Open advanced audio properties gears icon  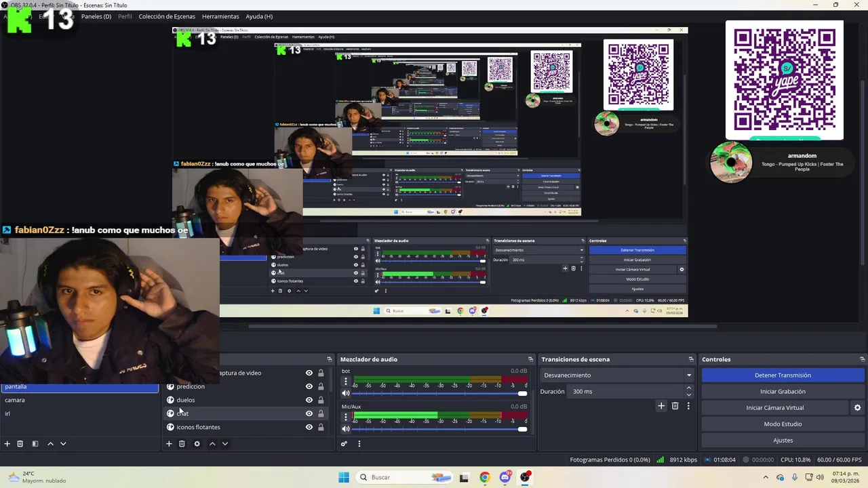click(344, 444)
